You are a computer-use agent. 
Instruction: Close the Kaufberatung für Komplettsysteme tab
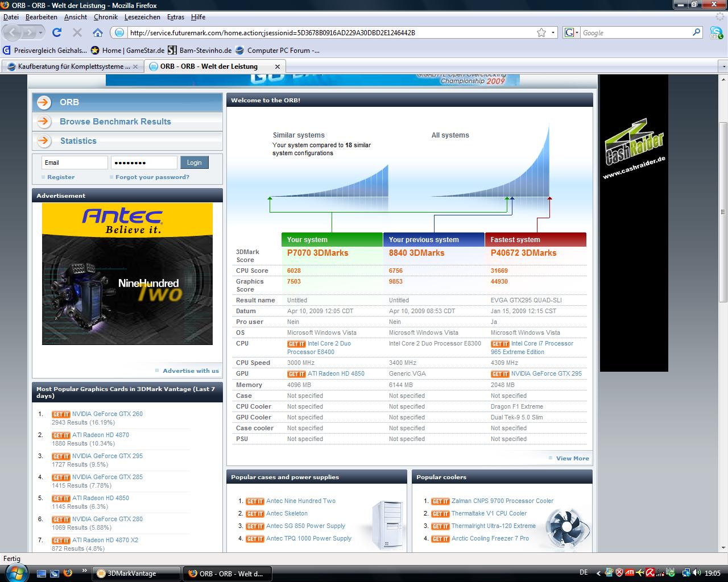click(135, 66)
